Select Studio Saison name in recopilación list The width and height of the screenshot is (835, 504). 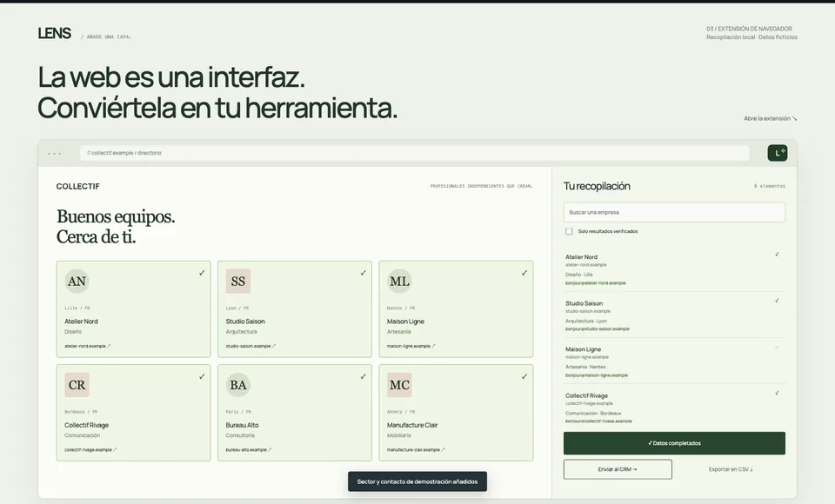click(x=584, y=303)
